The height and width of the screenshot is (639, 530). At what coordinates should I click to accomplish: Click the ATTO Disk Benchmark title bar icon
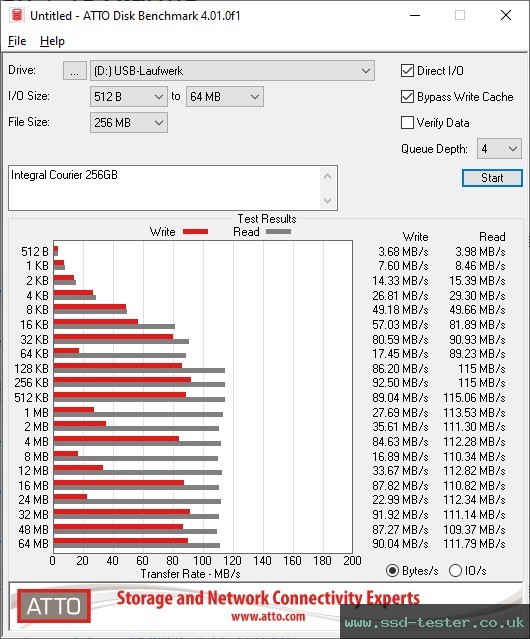click(x=17, y=15)
